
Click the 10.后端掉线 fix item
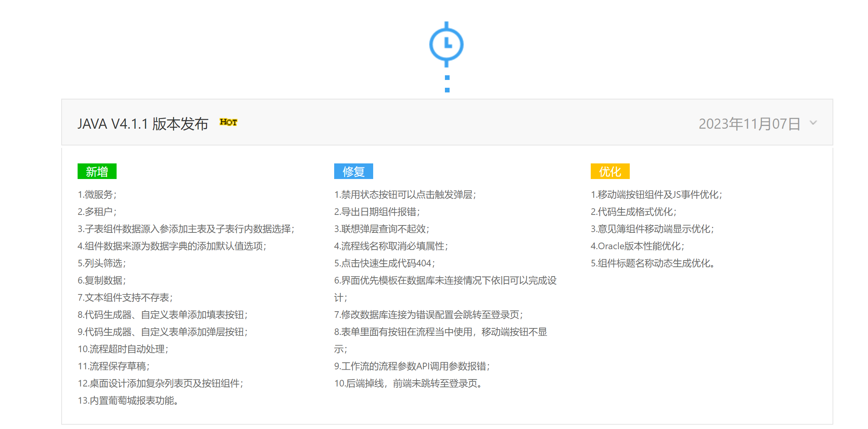tap(409, 383)
